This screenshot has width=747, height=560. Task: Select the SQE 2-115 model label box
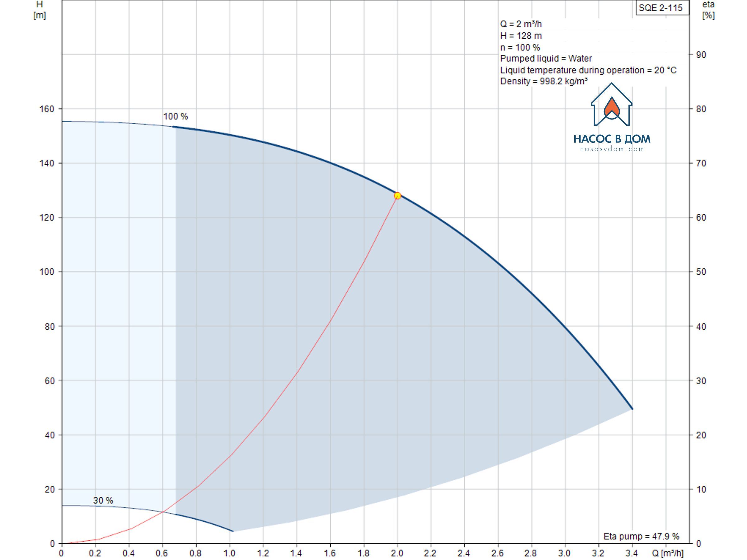click(x=662, y=8)
